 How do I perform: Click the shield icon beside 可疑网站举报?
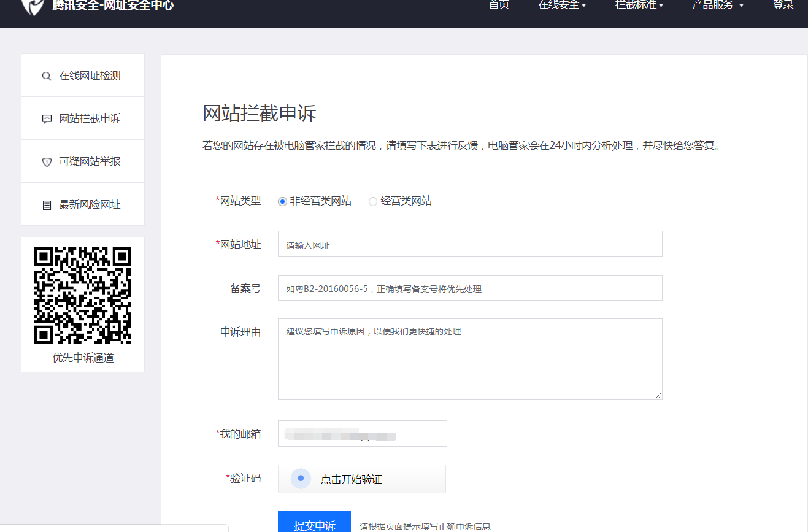click(47, 162)
